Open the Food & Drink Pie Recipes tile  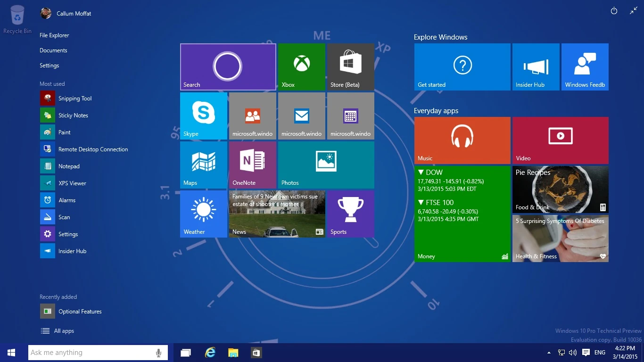coord(560,189)
